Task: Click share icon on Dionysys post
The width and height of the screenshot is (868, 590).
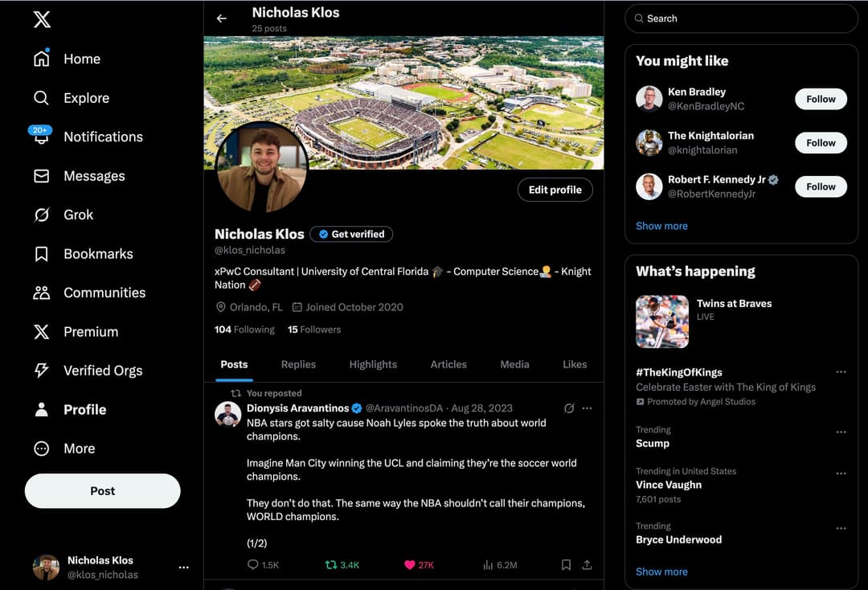Action: click(587, 565)
